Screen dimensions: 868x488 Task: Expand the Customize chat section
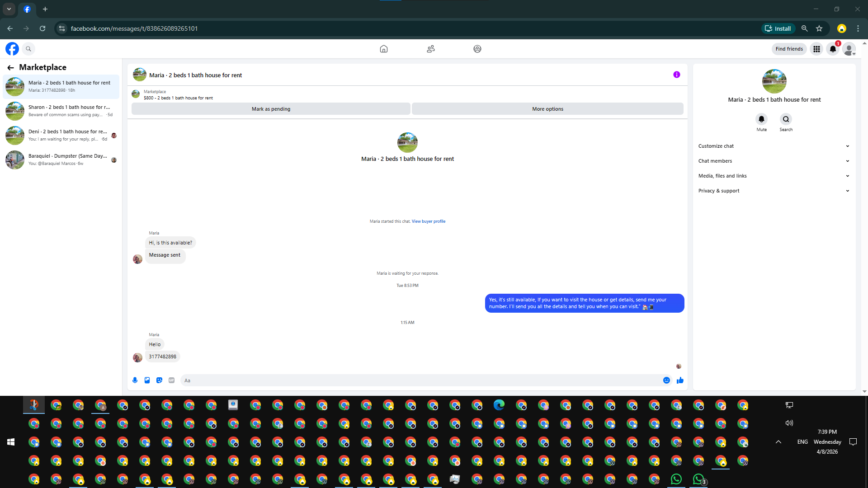(774, 146)
